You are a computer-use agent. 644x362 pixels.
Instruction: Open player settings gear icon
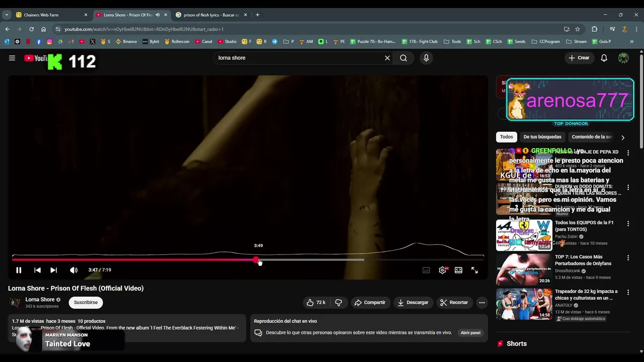coord(442,270)
